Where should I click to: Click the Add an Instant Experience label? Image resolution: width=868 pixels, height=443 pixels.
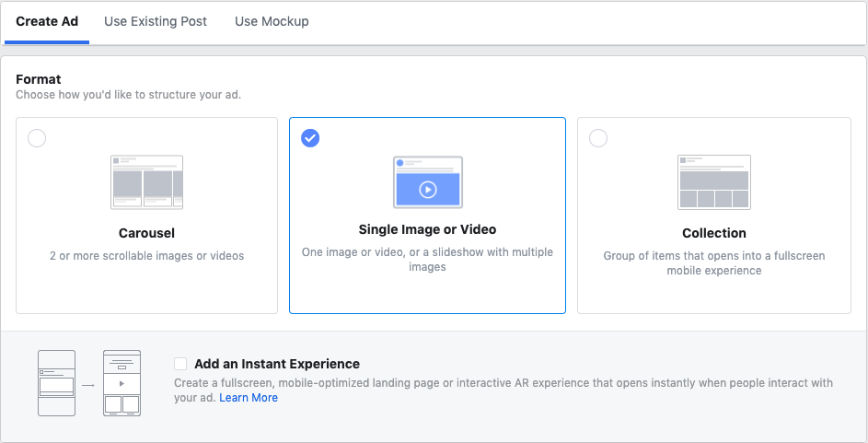pos(276,364)
